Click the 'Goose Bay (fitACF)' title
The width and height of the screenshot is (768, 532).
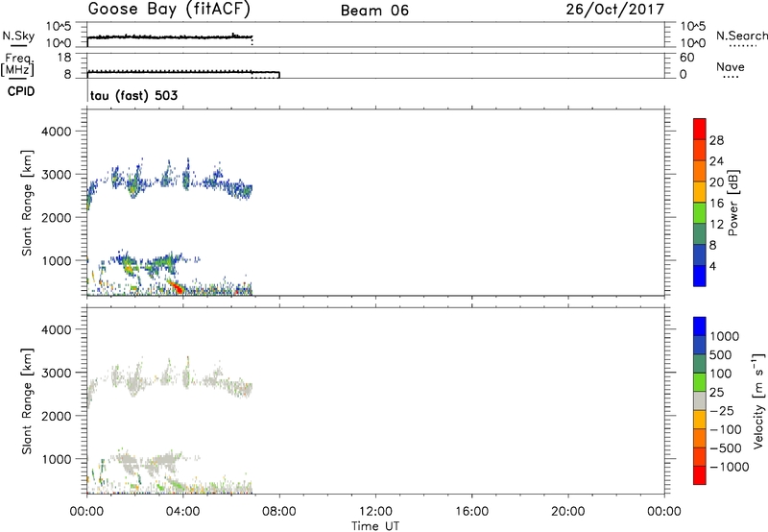[169, 10]
